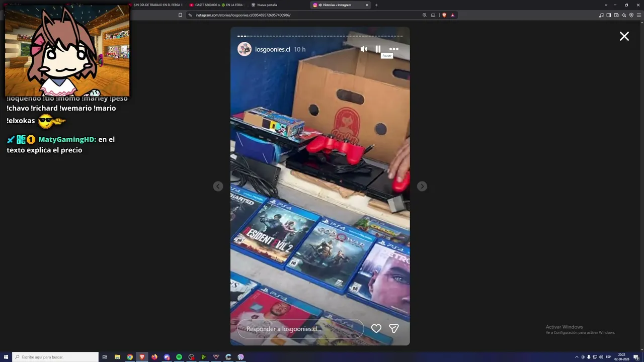644x362 pixels.
Task: Switch to the 'Nueva pestaña' tab
Action: (x=277, y=5)
